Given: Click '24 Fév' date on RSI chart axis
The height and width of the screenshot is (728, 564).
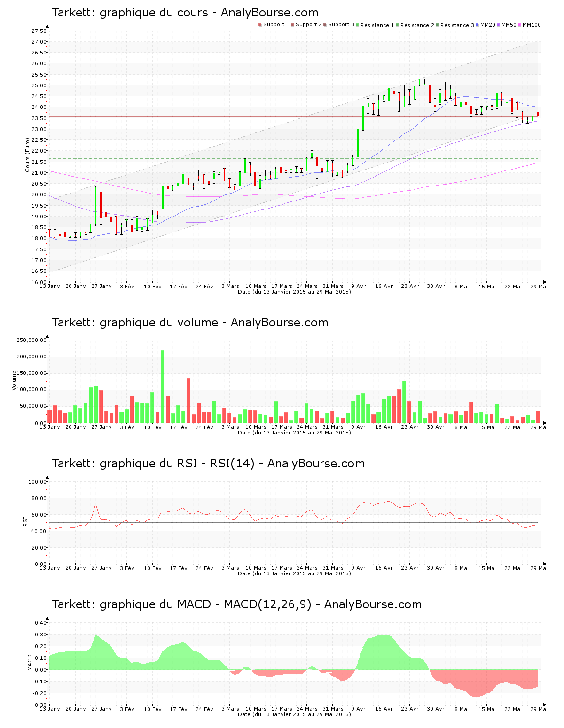Looking at the screenshot, I should click(x=204, y=568).
